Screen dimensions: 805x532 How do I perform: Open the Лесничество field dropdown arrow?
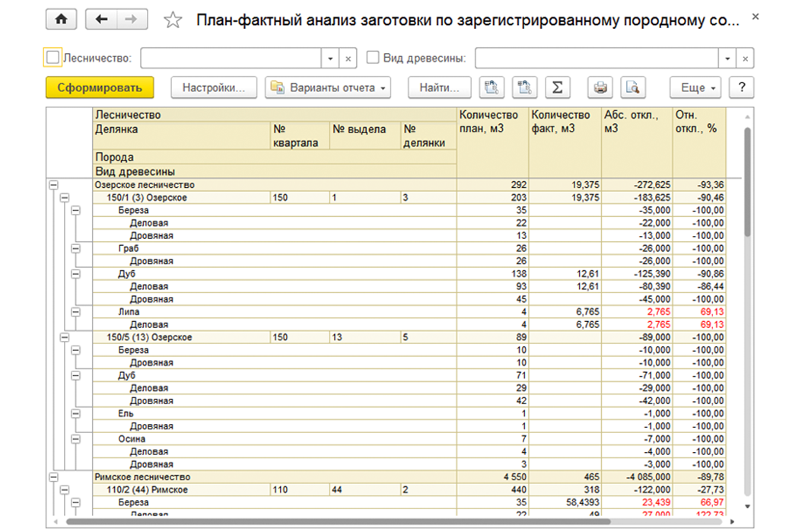(x=330, y=58)
